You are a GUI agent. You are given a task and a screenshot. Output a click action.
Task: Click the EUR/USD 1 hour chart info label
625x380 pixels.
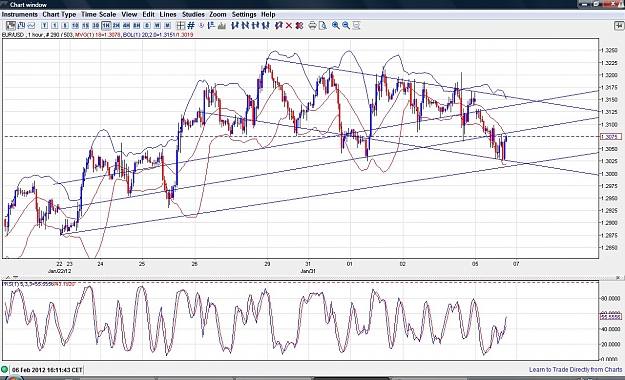pyautogui.click(x=97, y=35)
